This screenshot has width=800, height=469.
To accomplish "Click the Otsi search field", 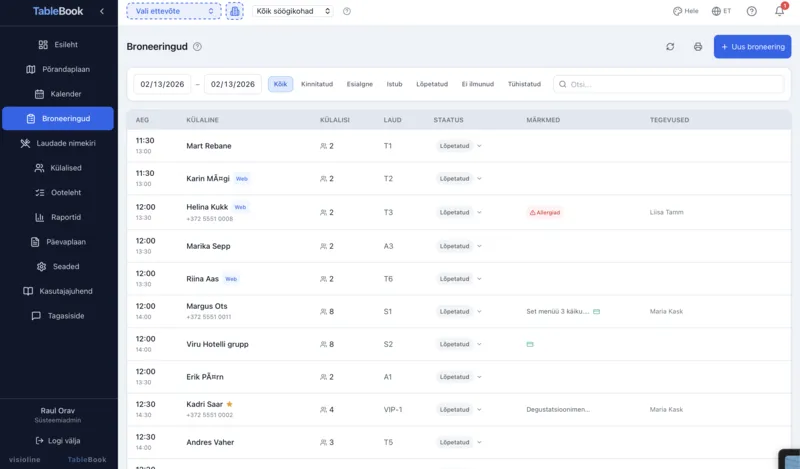I will [x=670, y=85].
